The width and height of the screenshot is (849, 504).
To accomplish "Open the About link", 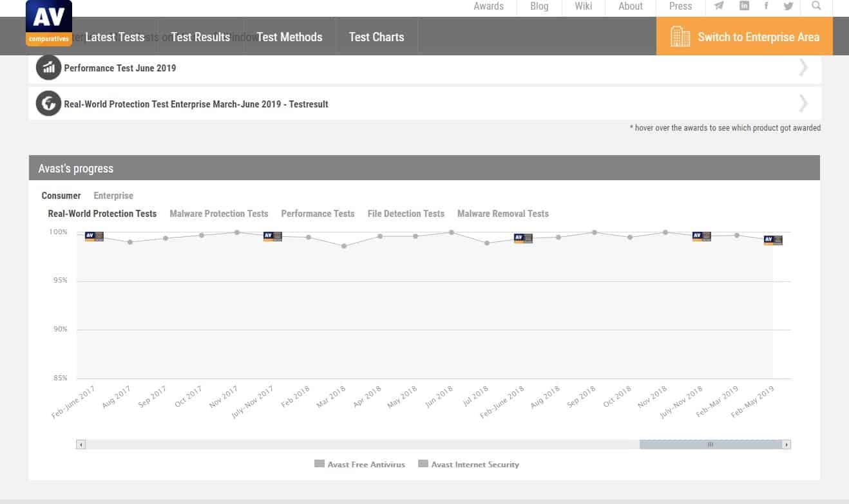I will (x=631, y=6).
